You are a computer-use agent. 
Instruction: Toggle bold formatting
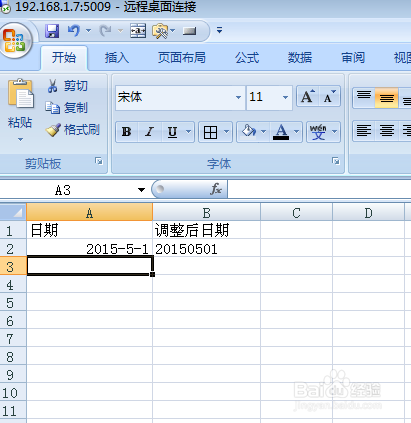pyautogui.click(x=127, y=132)
